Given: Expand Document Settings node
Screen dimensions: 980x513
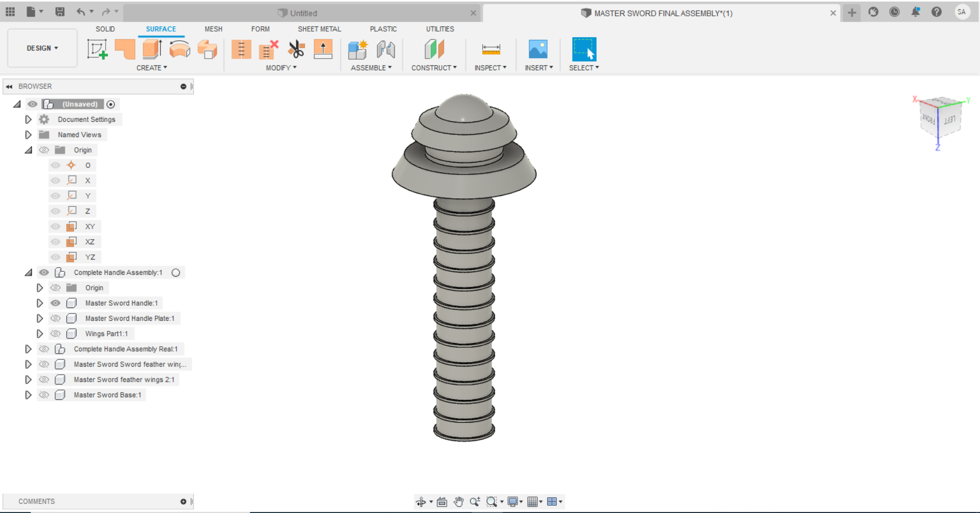Looking at the screenshot, I should click(x=29, y=119).
